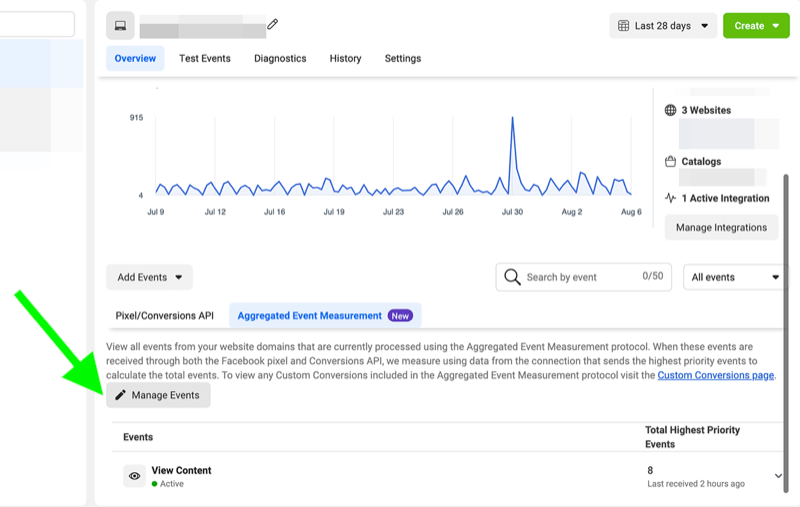This screenshot has width=800, height=507.
Task: Select the Aggregated Event Measurement tab
Action: (325, 316)
